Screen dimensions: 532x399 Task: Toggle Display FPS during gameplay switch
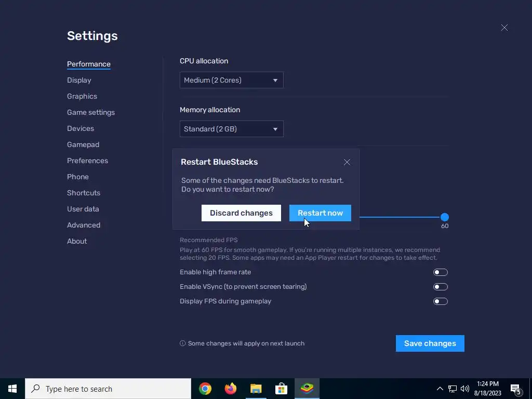click(441, 301)
